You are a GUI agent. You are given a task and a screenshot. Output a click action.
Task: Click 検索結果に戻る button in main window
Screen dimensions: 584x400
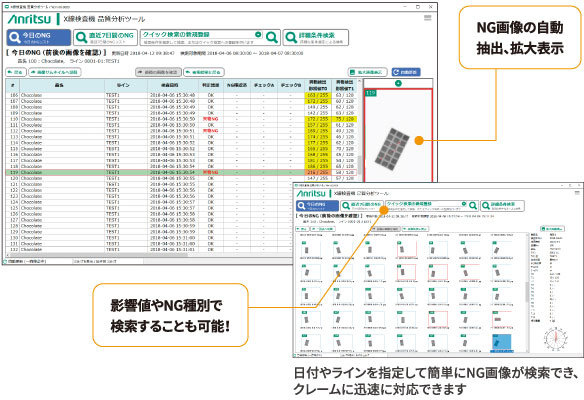(x=204, y=72)
